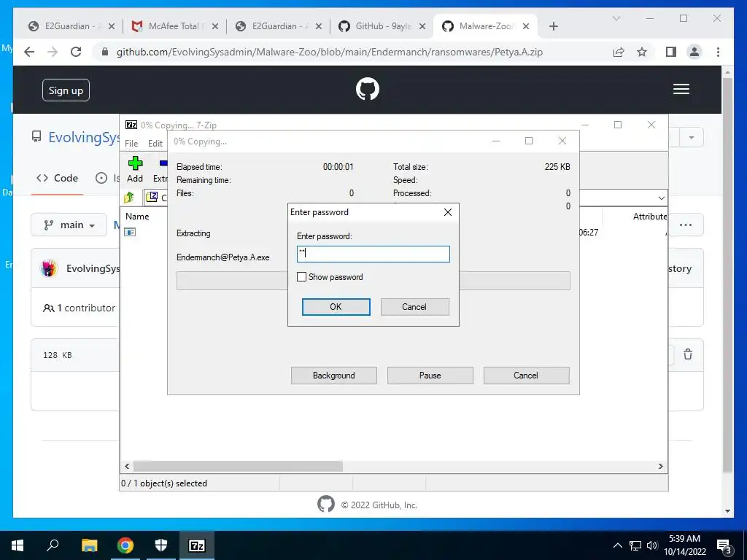Click the volume icon in system tray

[652, 545]
